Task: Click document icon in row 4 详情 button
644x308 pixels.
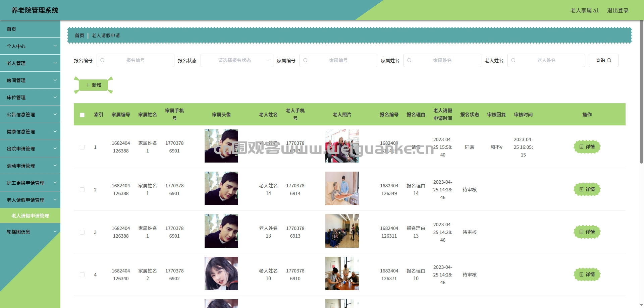Action: point(581,274)
